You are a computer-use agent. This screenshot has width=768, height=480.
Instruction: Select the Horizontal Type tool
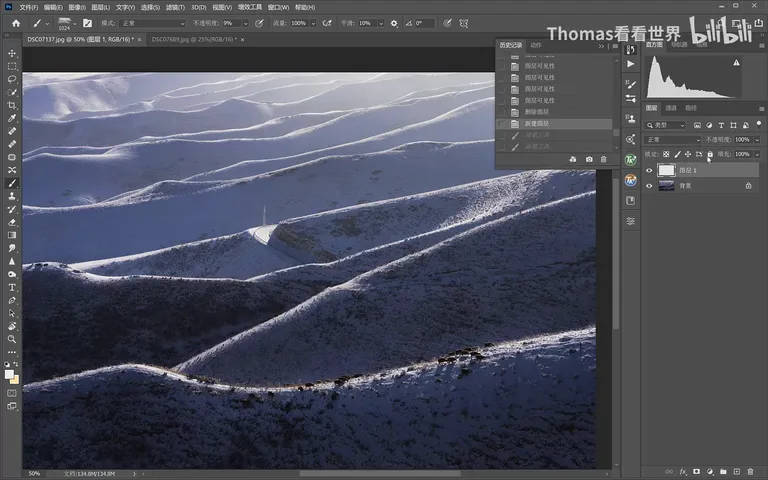12,287
